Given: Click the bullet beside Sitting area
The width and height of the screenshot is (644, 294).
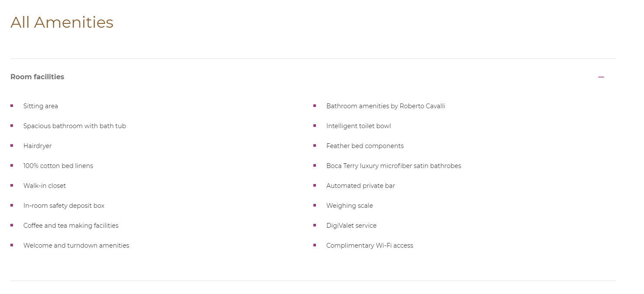Looking at the screenshot, I should tap(12, 106).
